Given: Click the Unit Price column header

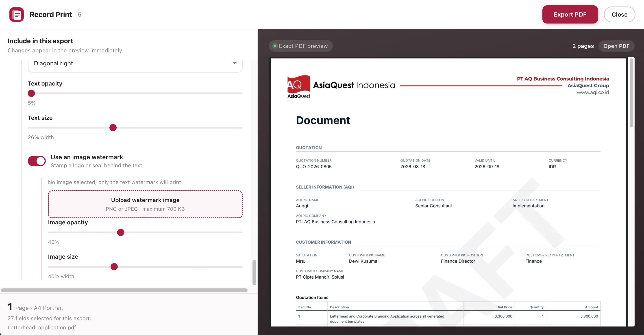Looking at the screenshot, I should [504, 307].
